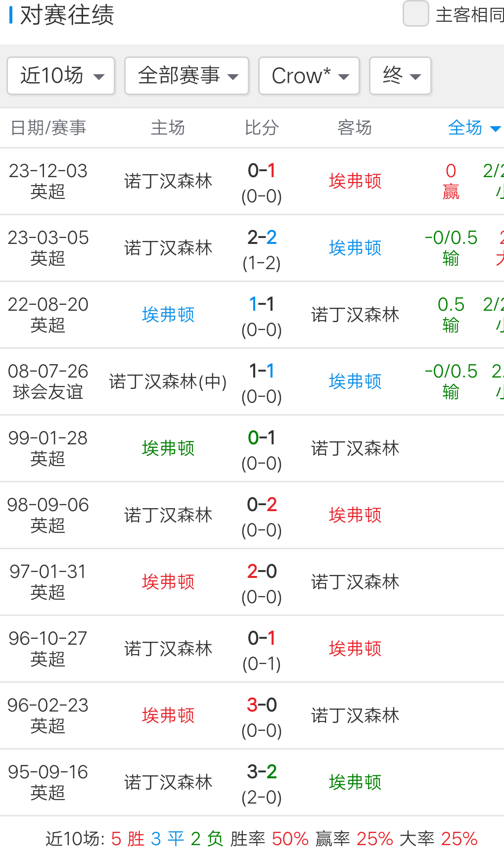Image resolution: width=504 pixels, height=857 pixels.
Task: Open the 99-01-28 match score 0-1
Action: tap(262, 438)
